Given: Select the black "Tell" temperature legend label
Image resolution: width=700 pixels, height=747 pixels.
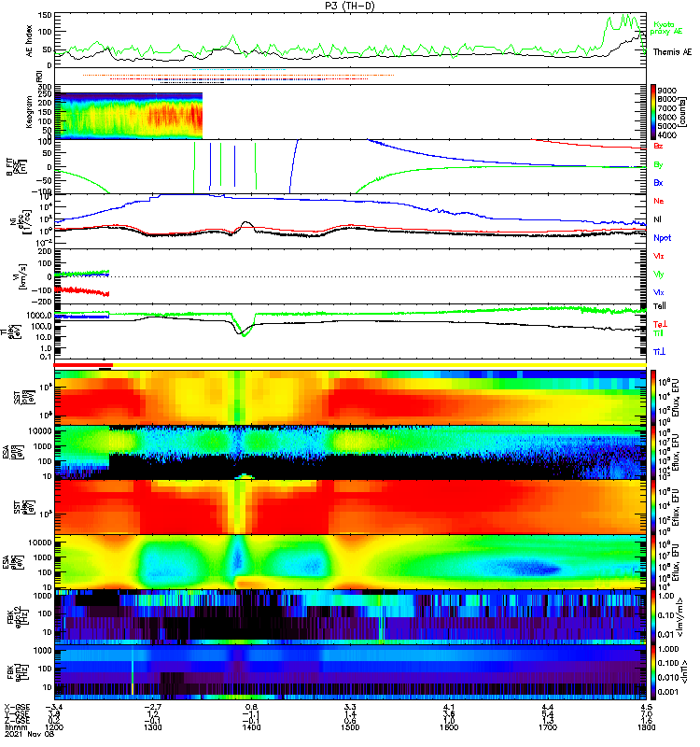Looking at the screenshot, I should [660, 306].
